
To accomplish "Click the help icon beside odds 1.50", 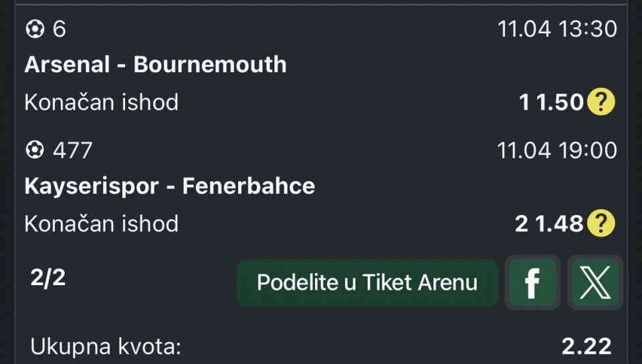I will coord(601,102).
